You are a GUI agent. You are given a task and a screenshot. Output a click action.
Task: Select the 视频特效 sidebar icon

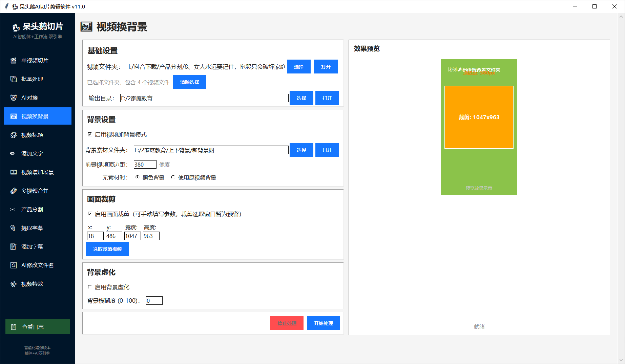point(14,284)
